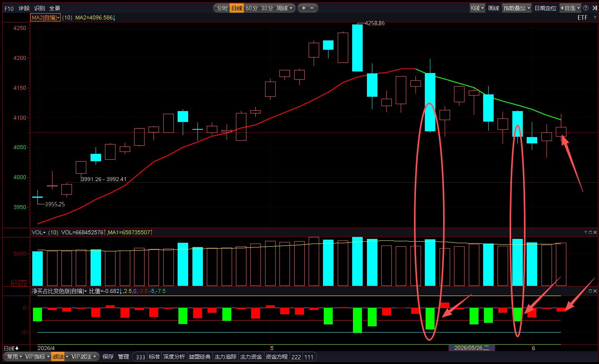Expand the +自选 dropdown
Image resolution: width=599 pixels, height=364 pixels.
(x=570, y=8)
